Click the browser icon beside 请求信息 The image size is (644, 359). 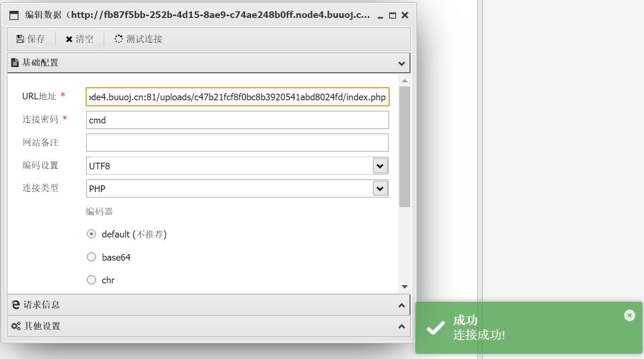pyautogui.click(x=16, y=305)
